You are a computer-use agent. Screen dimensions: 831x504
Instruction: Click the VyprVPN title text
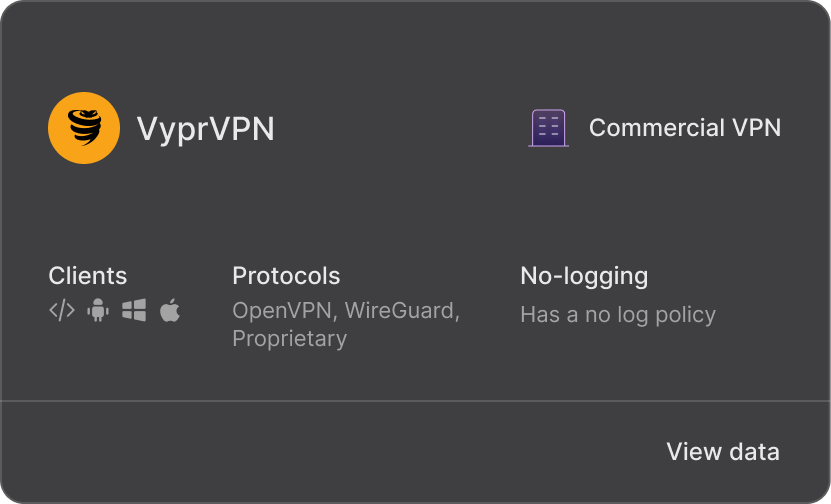206,128
